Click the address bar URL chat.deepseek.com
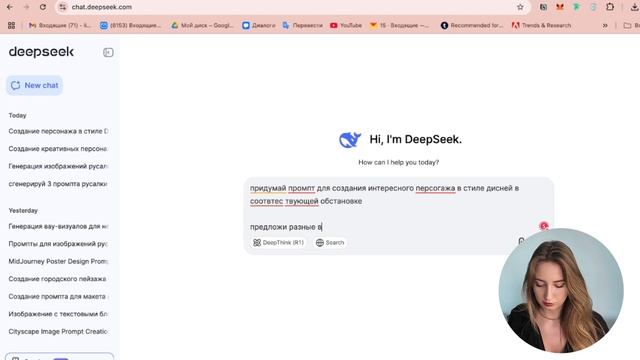 (x=102, y=7)
